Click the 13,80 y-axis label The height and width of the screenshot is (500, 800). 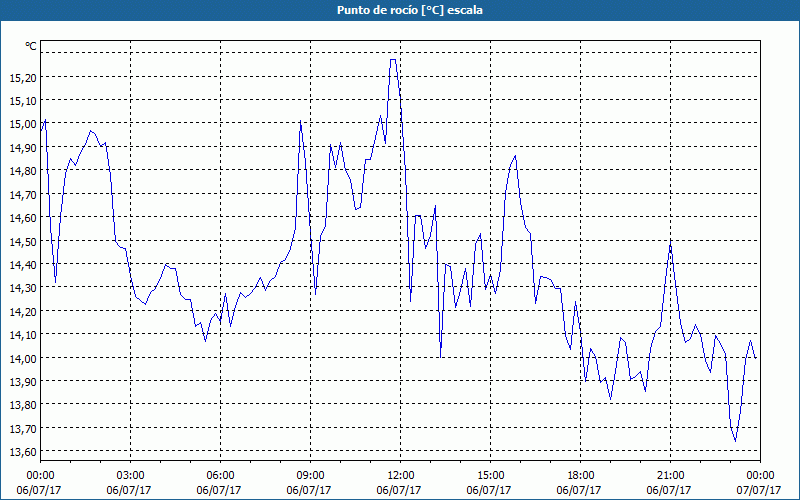coord(23,405)
